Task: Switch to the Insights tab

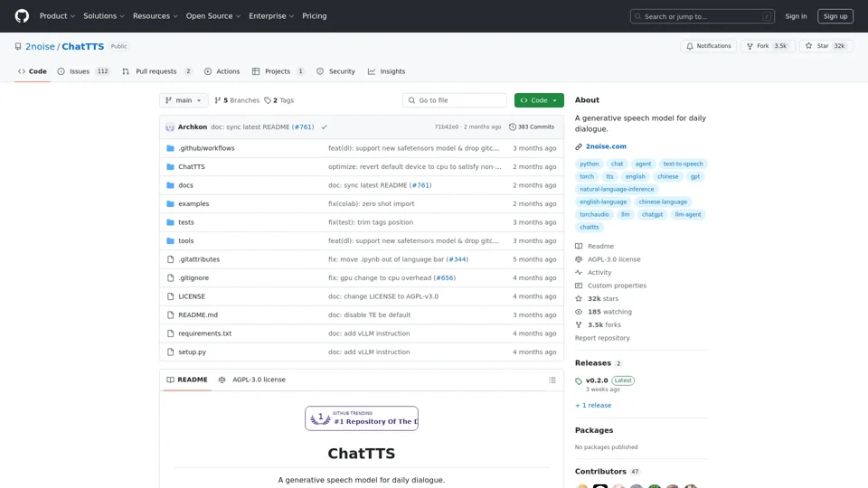Action: (386, 71)
